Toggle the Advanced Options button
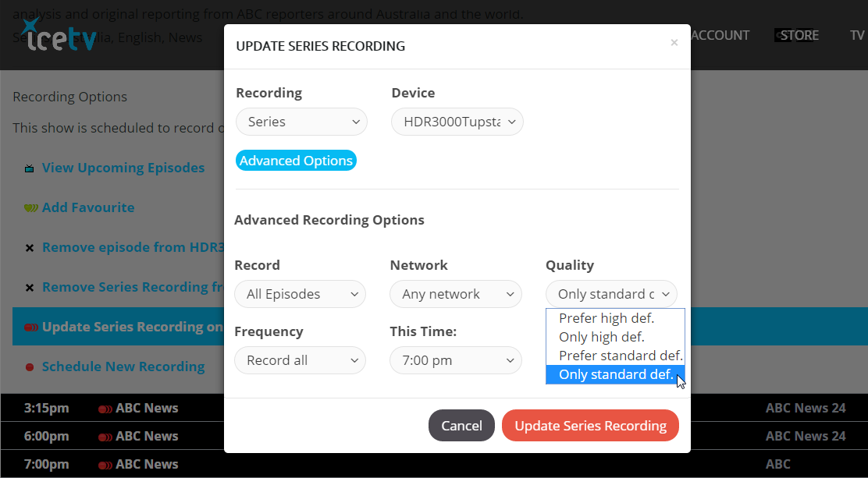This screenshot has height=478, width=868. point(296,161)
